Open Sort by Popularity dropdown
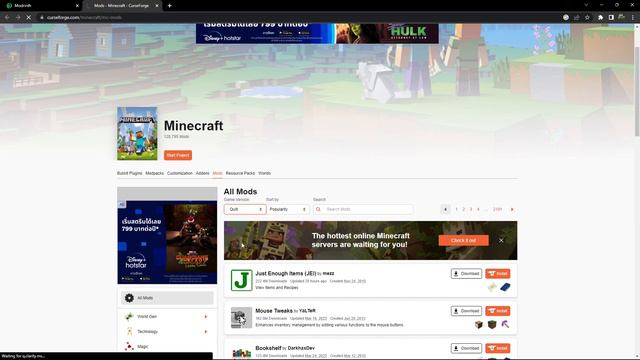The width and height of the screenshot is (640, 360). coord(287,209)
